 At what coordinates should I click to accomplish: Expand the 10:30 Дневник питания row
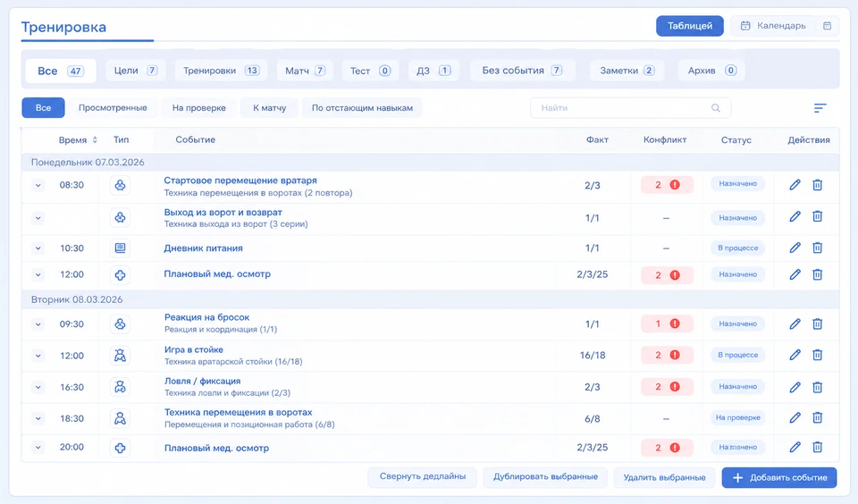[38, 248]
